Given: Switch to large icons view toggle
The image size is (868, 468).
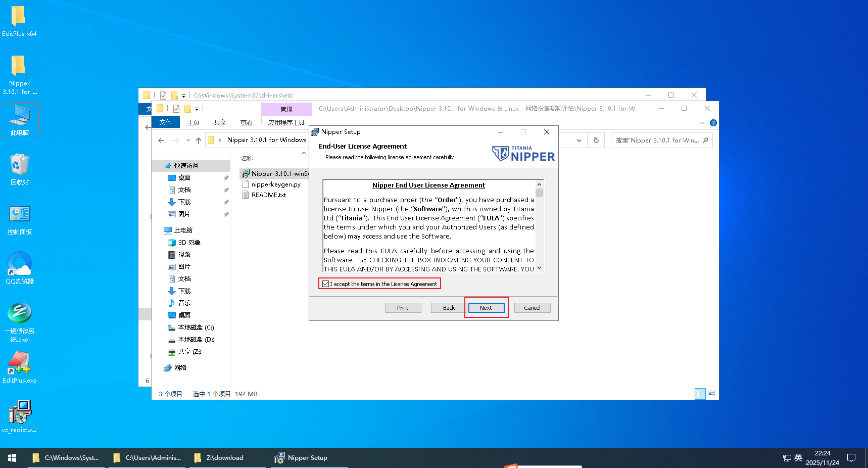Looking at the screenshot, I should point(711,394).
